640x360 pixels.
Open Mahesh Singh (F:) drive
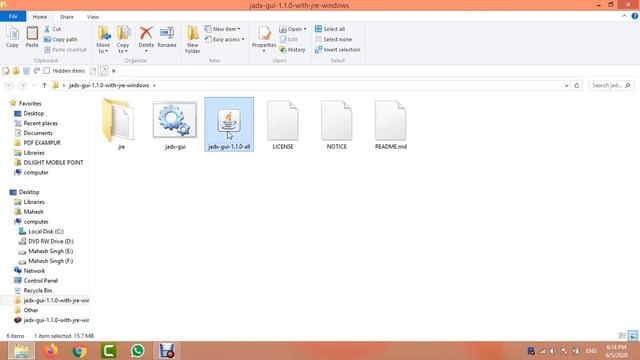(51, 261)
